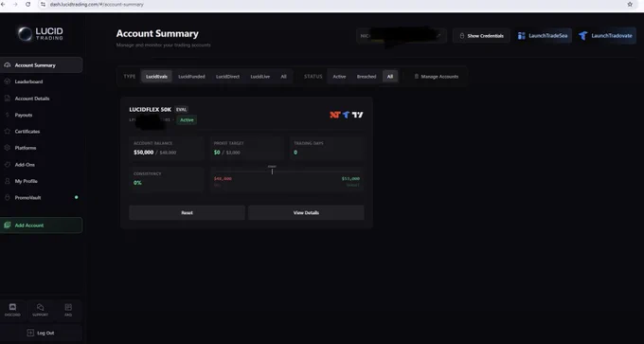
Task: Click the LUCIDFLEX 50K account title
Action: [150, 110]
